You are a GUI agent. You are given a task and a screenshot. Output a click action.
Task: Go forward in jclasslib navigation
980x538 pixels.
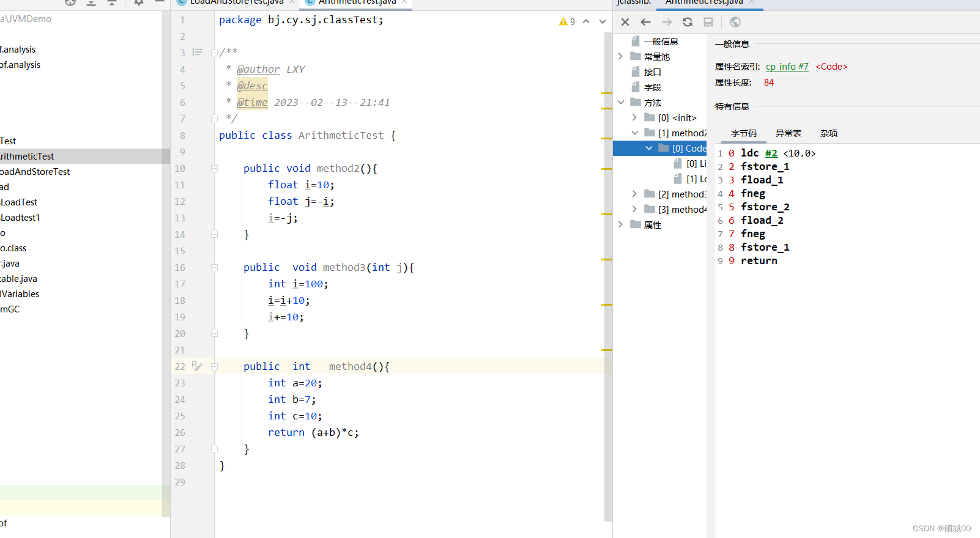click(x=667, y=22)
